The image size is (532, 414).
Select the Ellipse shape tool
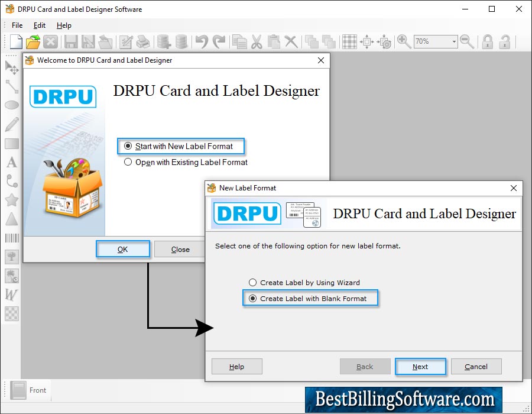pyautogui.click(x=12, y=105)
